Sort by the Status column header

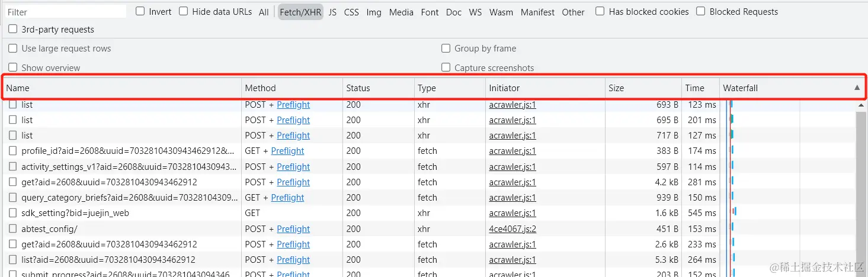coord(379,88)
